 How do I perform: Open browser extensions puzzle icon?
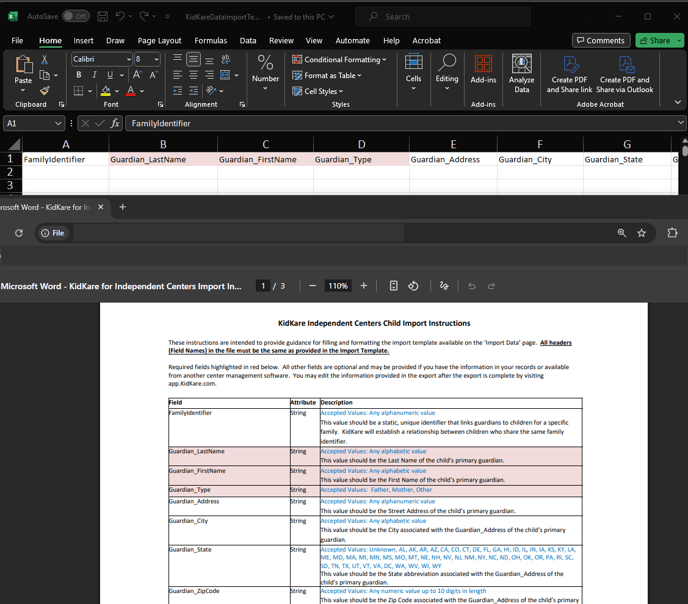click(x=672, y=233)
